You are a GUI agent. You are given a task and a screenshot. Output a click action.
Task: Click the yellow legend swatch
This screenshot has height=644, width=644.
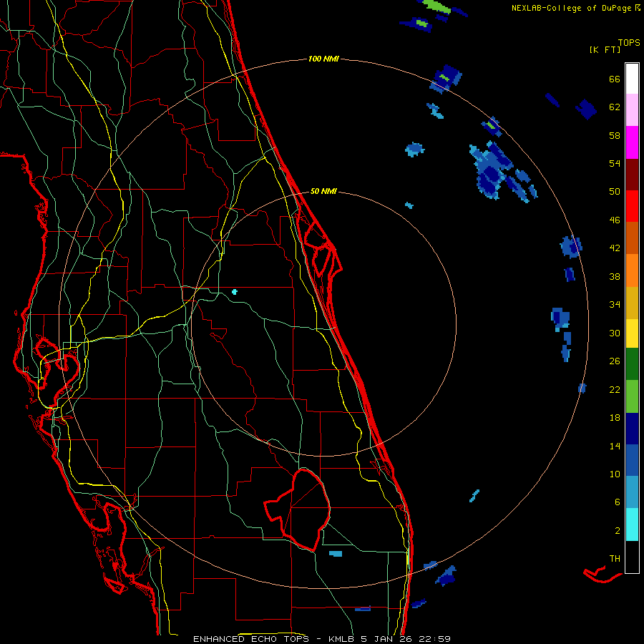(x=632, y=333)
